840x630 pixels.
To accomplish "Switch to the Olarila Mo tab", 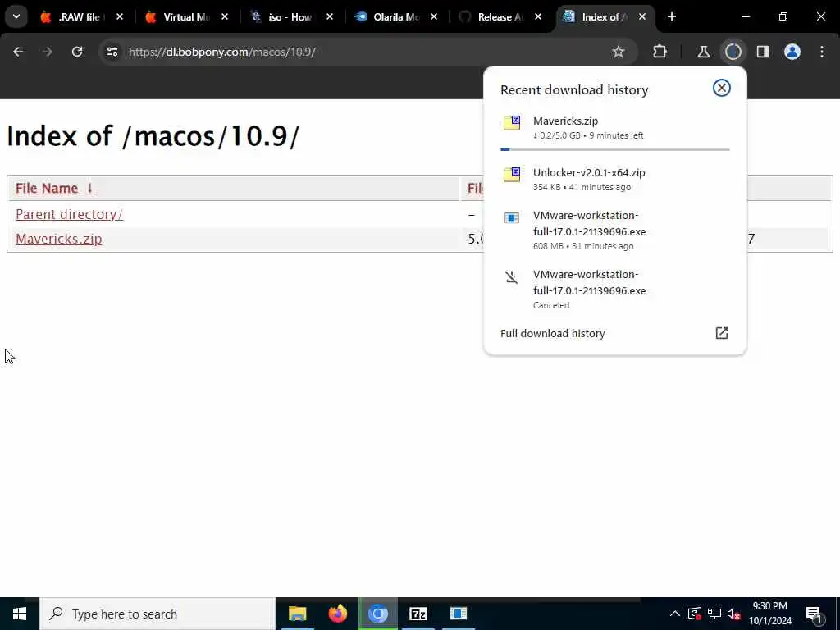I will [395, 17].
